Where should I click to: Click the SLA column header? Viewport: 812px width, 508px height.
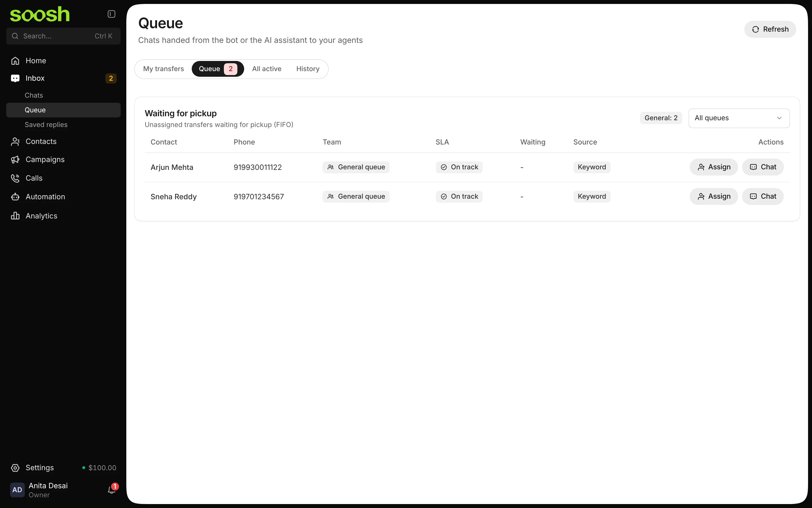tap(442, 142)
